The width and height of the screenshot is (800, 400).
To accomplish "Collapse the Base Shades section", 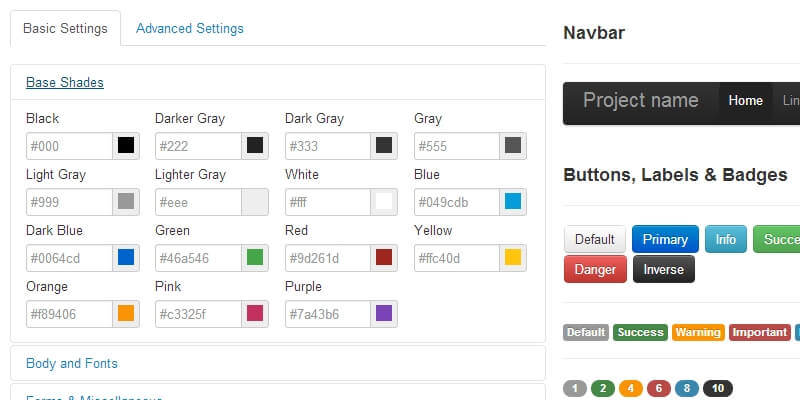I will (x=65, y=83).
